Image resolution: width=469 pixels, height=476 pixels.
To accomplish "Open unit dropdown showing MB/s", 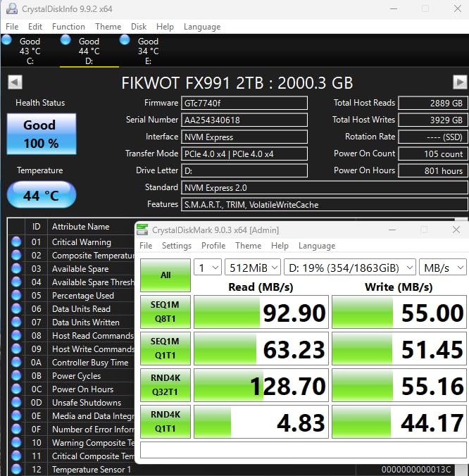I will pos(442,268).
